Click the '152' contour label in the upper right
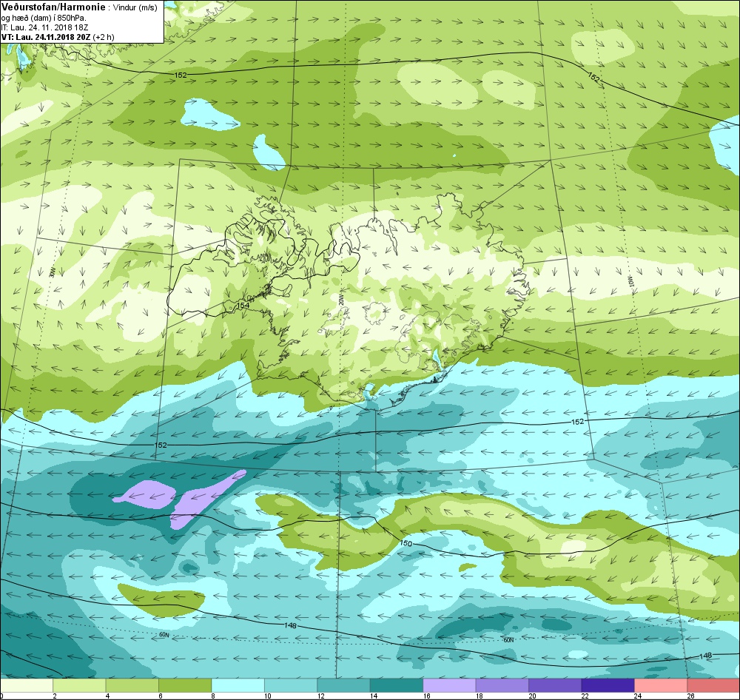Screen dimensions: 740x700 (x=594, y=78)
